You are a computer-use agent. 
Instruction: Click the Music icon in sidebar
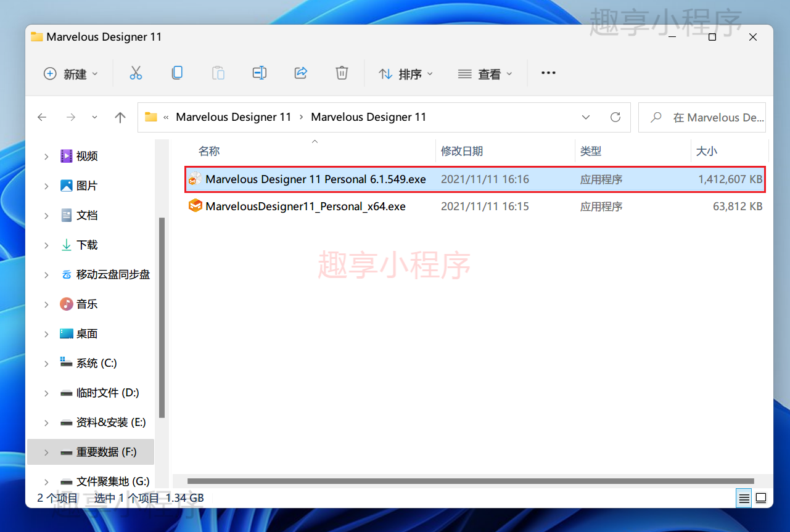[x=67, y=304]
